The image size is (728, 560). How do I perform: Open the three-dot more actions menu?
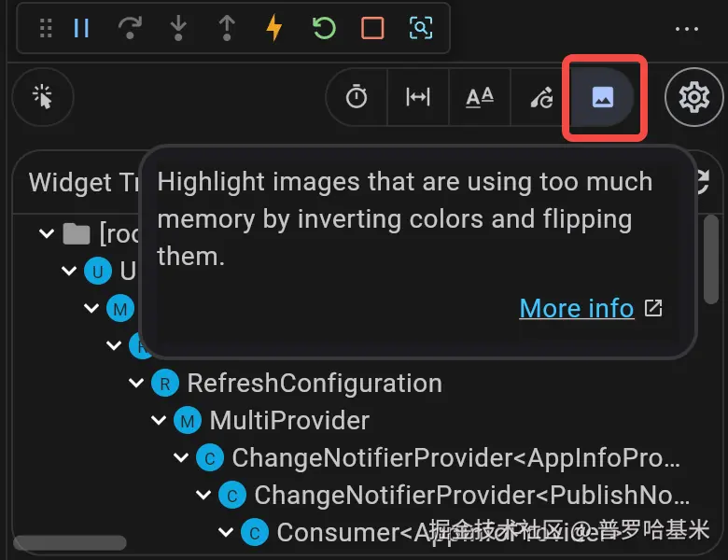click(x=687, y=29)
